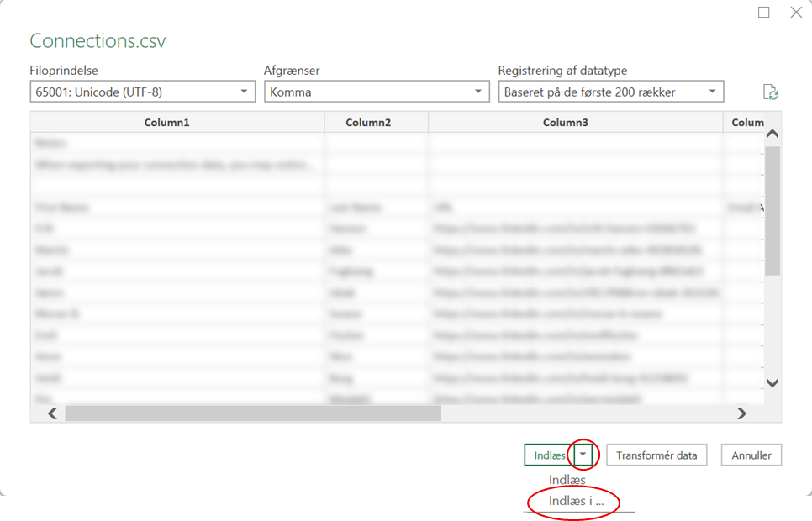Choose 'Indlæs i ...' menu option
Viewport: 812px width, 521px height.
click(x=576, y=501)
